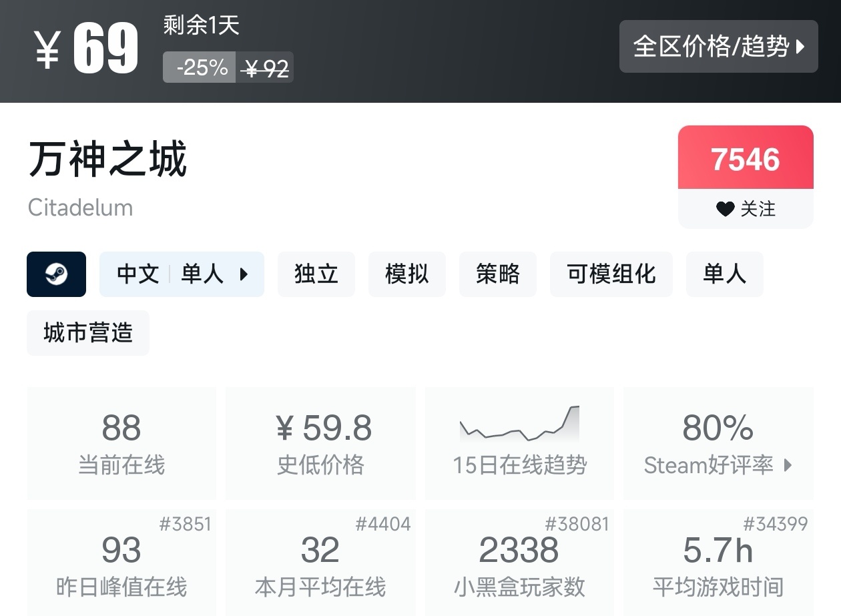
Task: Select the 独立 tag
Action: click(316, 274)
